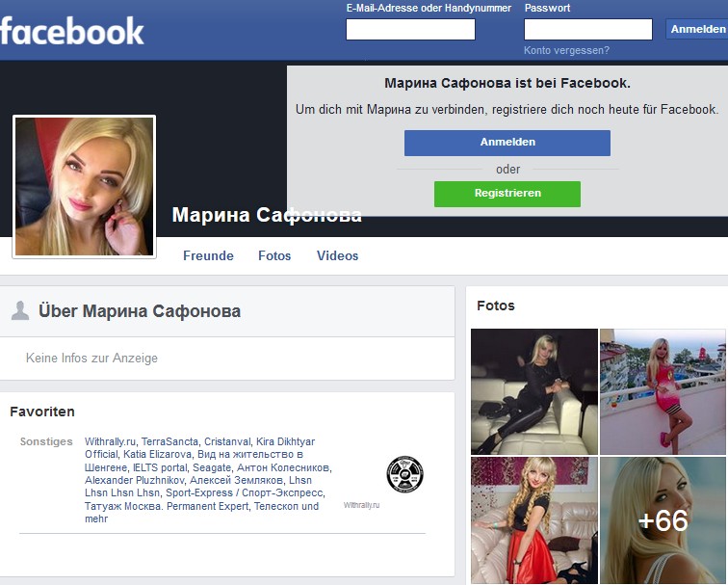Open the Fotos tab
This screenshot has height=585, width=728.
[274, 255]
